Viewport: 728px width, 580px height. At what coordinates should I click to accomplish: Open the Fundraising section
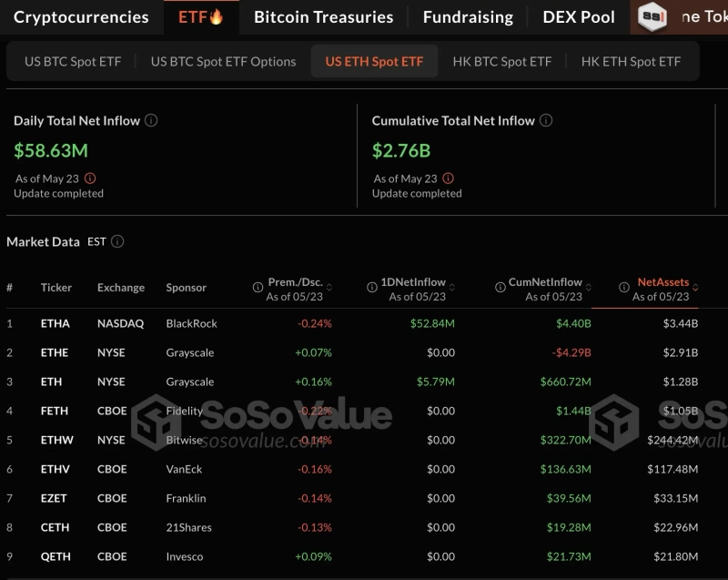468,17
